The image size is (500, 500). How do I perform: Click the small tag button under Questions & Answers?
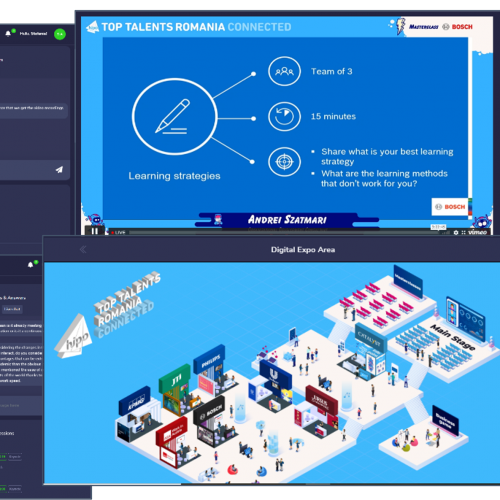(x=12, y=309)
